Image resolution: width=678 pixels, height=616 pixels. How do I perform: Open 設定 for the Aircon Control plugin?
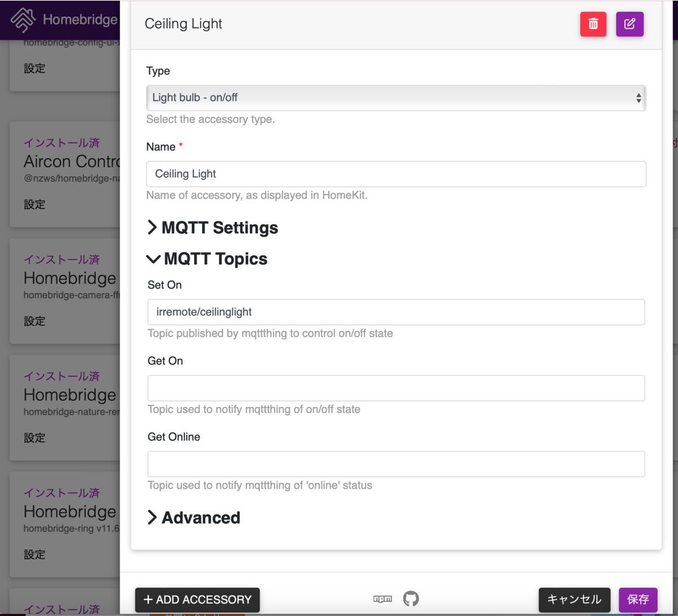coord(34,204)
